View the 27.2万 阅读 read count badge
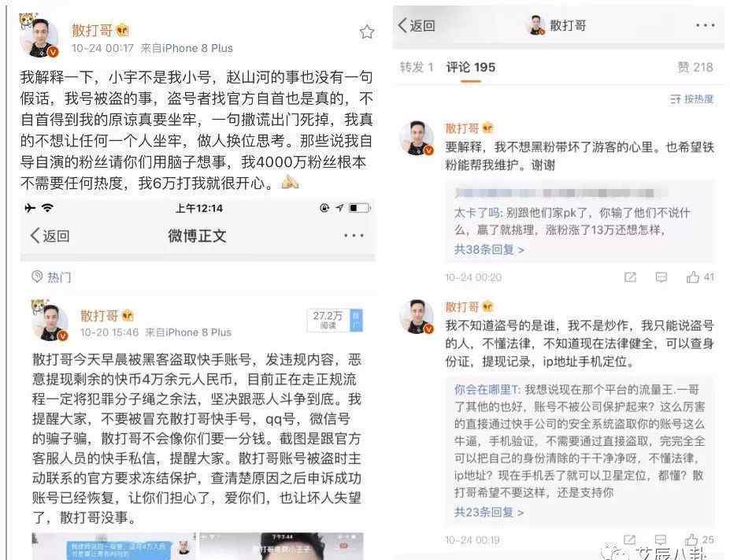The height and width of the screenshot is (560, 730). click(x=328, y=320)
